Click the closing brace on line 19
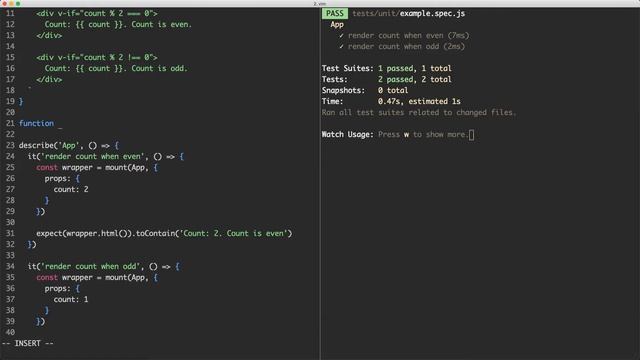Screen dimensions: 640x360 click(21, 101)
